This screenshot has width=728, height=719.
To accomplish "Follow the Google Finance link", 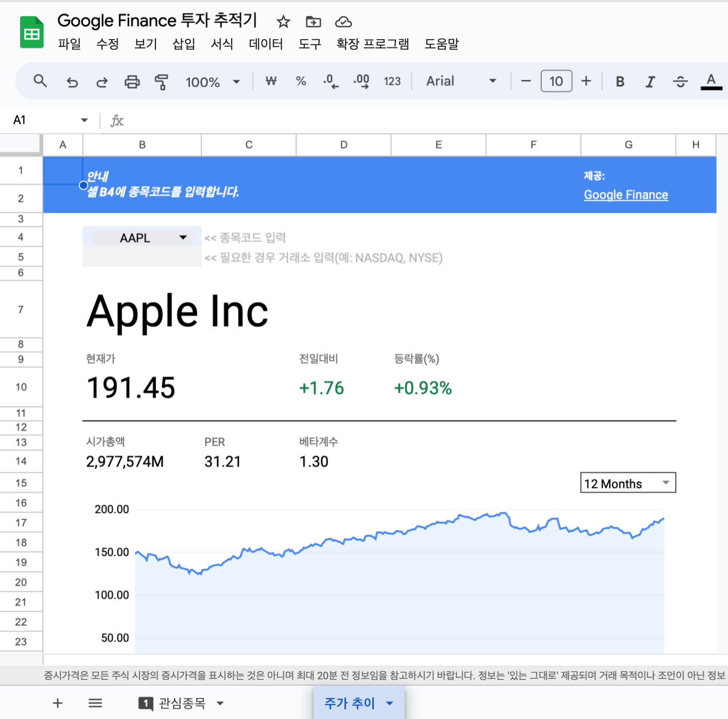I will click(x=626, y=195).
